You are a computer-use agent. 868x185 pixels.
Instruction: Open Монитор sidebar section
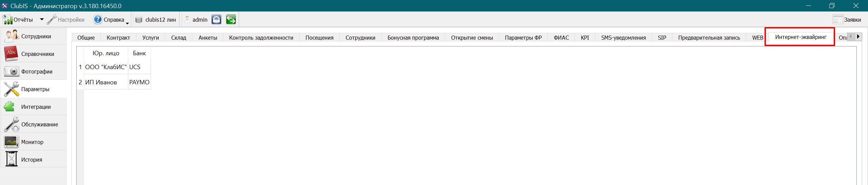(33, 142)
